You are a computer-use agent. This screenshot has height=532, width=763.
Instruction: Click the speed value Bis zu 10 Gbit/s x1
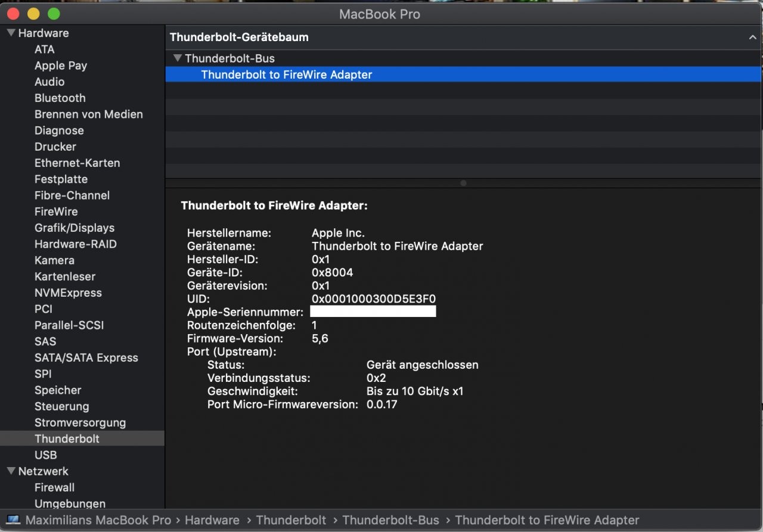coord(415,391)
